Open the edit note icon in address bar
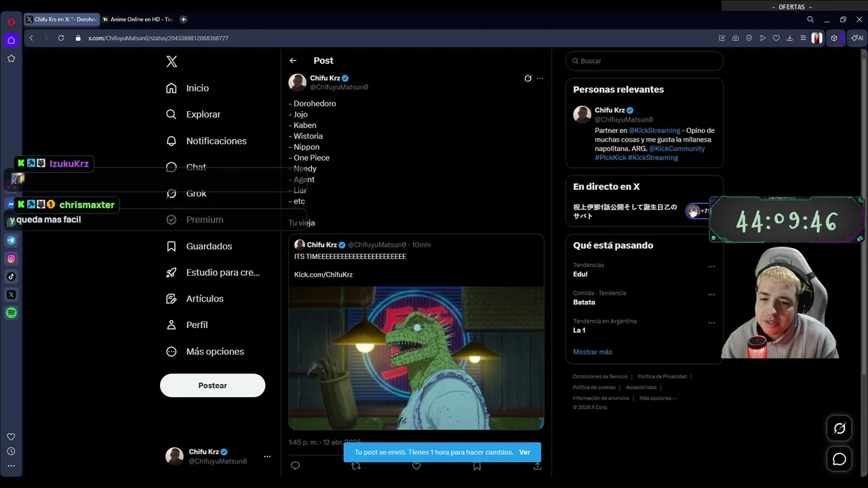868x488 pixels. click(x=722, y=39)
